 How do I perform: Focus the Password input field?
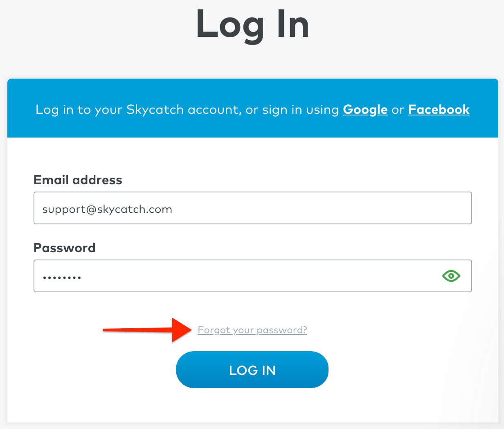[253, 276]
